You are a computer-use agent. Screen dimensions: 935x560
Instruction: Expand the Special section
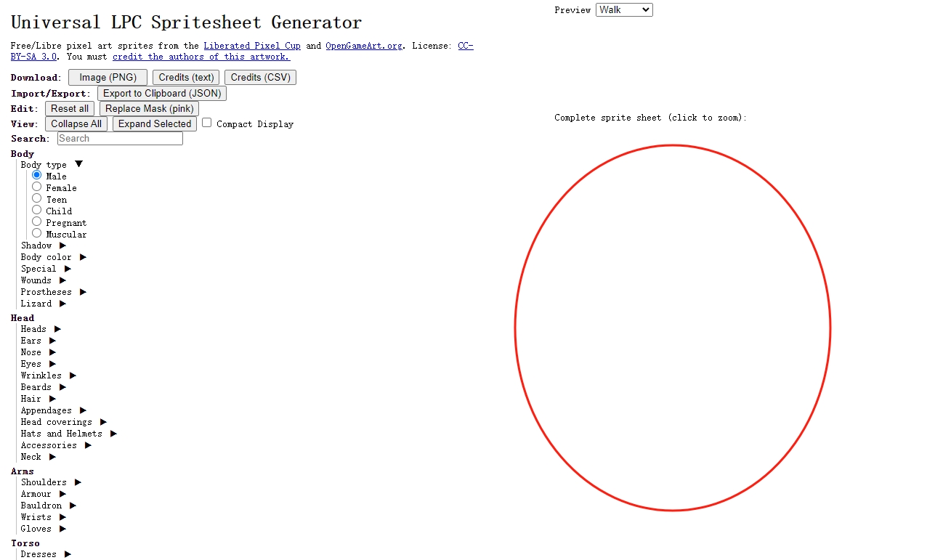[46, 269]
